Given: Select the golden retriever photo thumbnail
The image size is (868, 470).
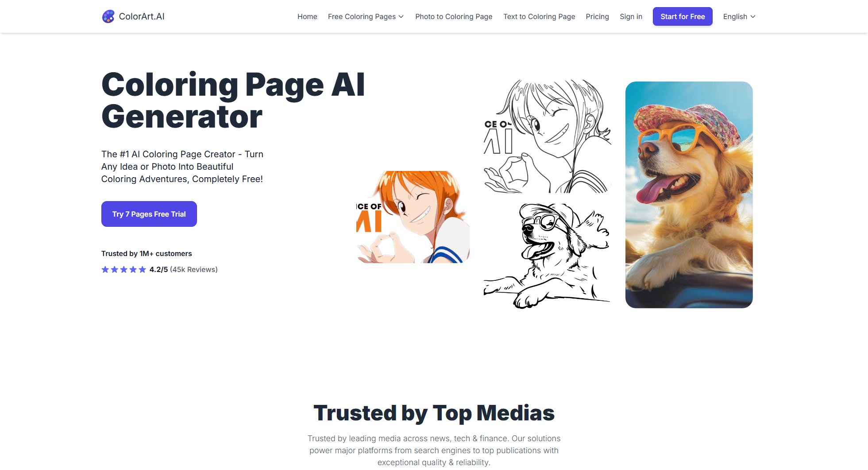Looking at the screenshot, I should [x=689, y=195].
